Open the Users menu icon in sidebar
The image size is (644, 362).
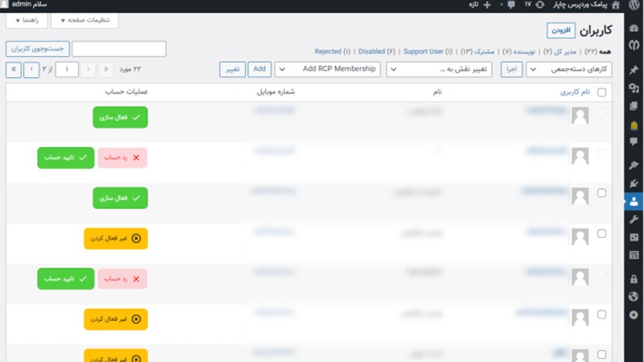634,201
